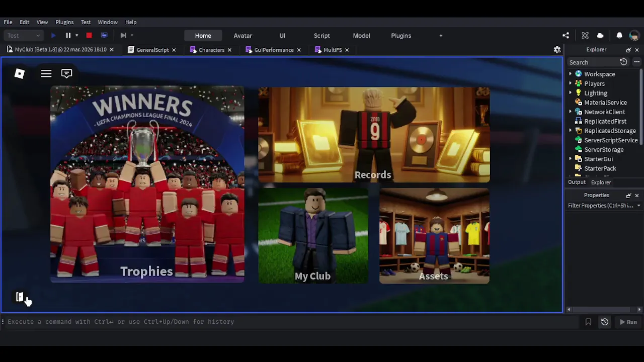Click the command bar input field
This screenshot has height=362, width=644.
point(292,322)
